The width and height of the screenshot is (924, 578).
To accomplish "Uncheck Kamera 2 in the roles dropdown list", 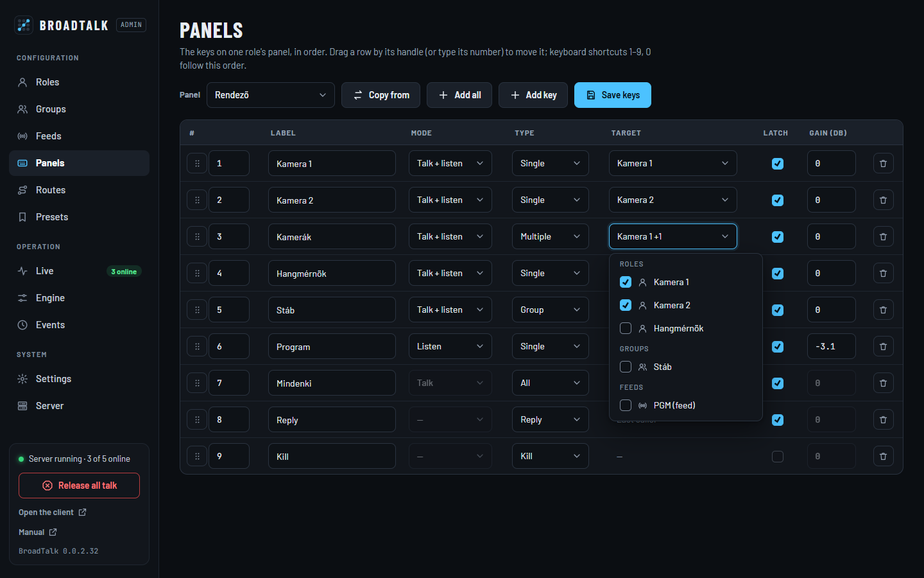I will [626, 305].
